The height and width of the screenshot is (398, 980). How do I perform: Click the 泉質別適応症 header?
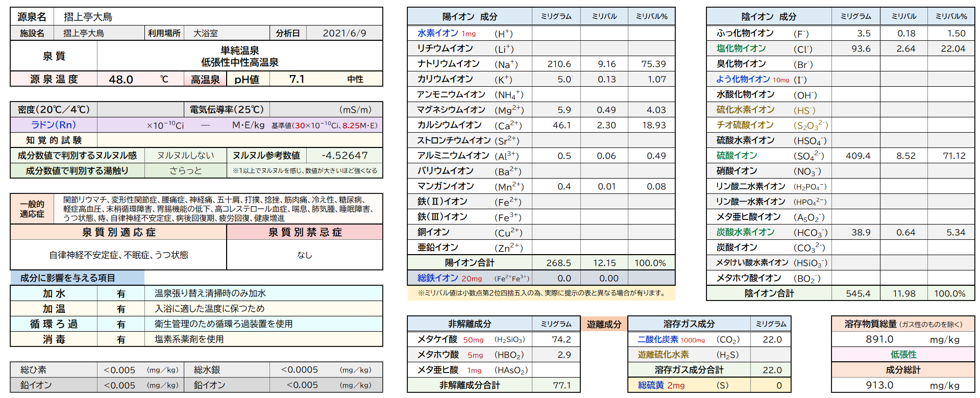[x=118, y=232]
